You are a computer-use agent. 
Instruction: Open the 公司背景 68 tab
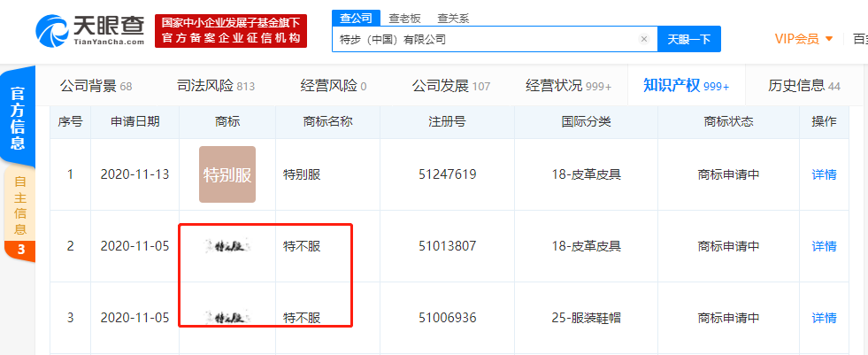coord(96,86)
